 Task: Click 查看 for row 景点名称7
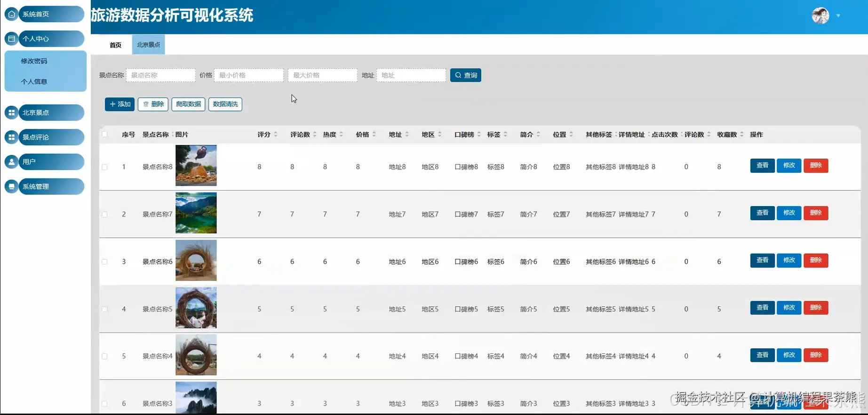click(x=762, y=213)
